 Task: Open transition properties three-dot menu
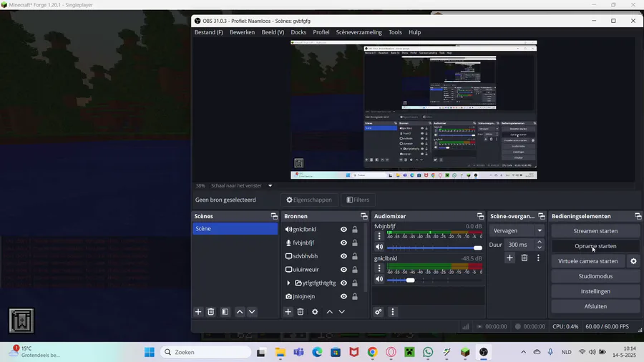click(538, 258)
